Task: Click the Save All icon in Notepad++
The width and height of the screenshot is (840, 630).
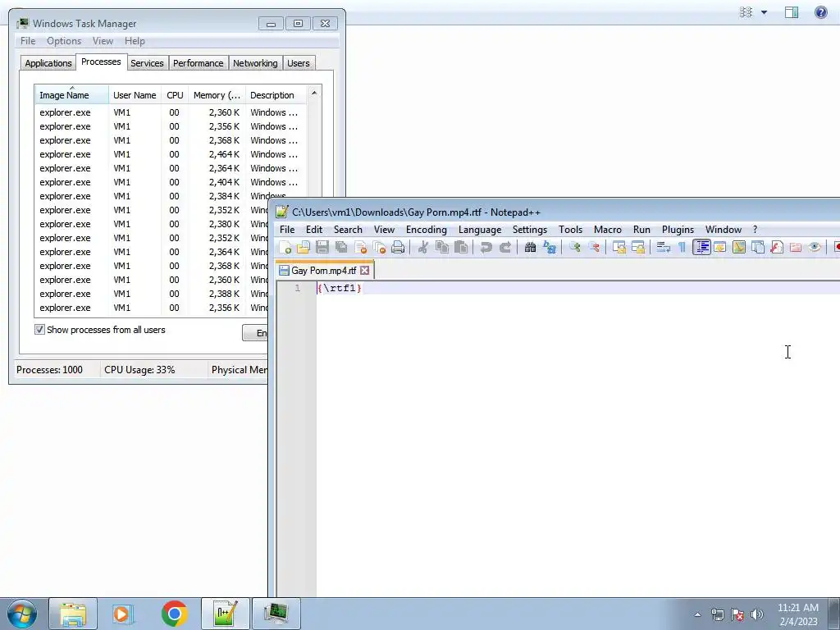Action: (341, 247)
